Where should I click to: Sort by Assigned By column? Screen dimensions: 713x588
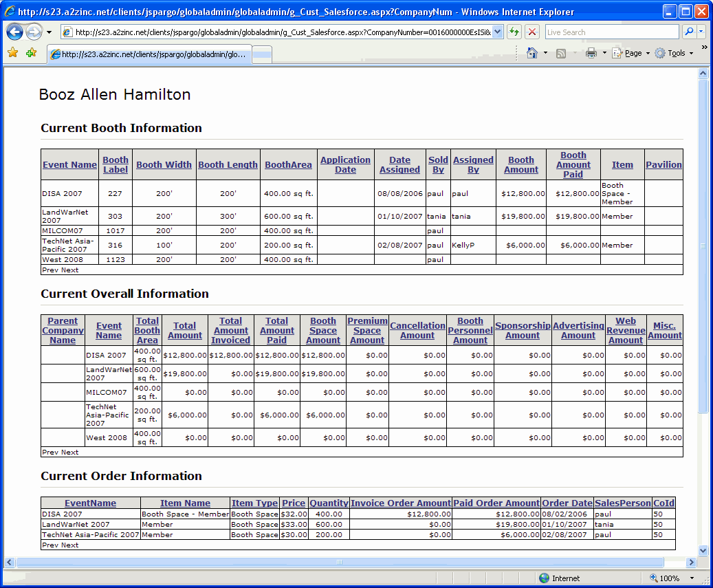click(x=473, y=164)
